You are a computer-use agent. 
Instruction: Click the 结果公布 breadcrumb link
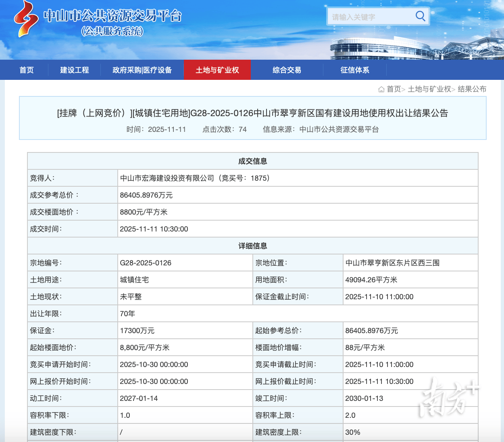[472, 89]
